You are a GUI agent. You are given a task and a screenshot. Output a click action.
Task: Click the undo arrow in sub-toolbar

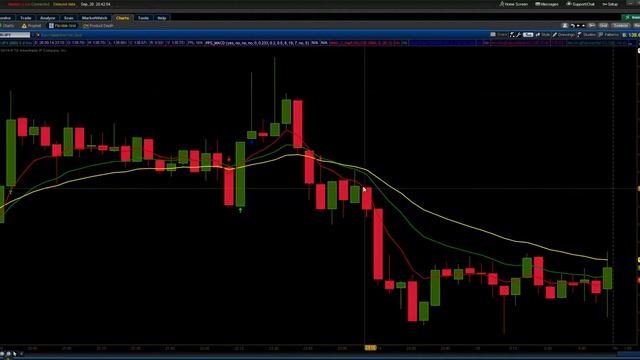pyautogui.click(x=573, y=26)
